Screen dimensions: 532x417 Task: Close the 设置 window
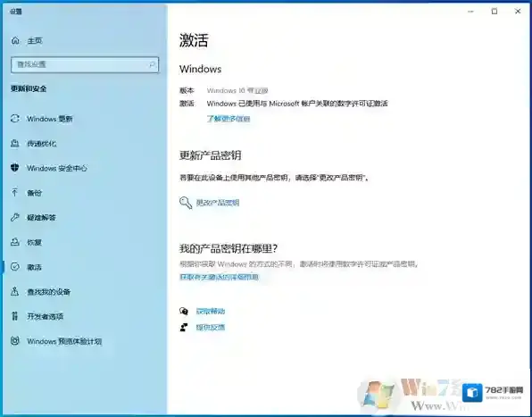click(x=518, y=12)
